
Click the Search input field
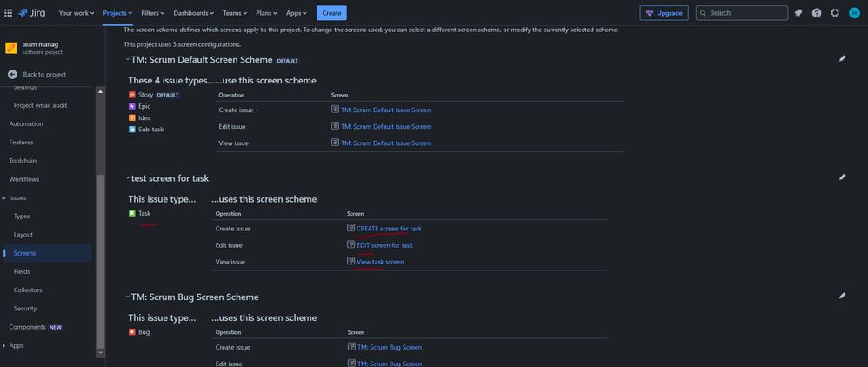point(742,13)
